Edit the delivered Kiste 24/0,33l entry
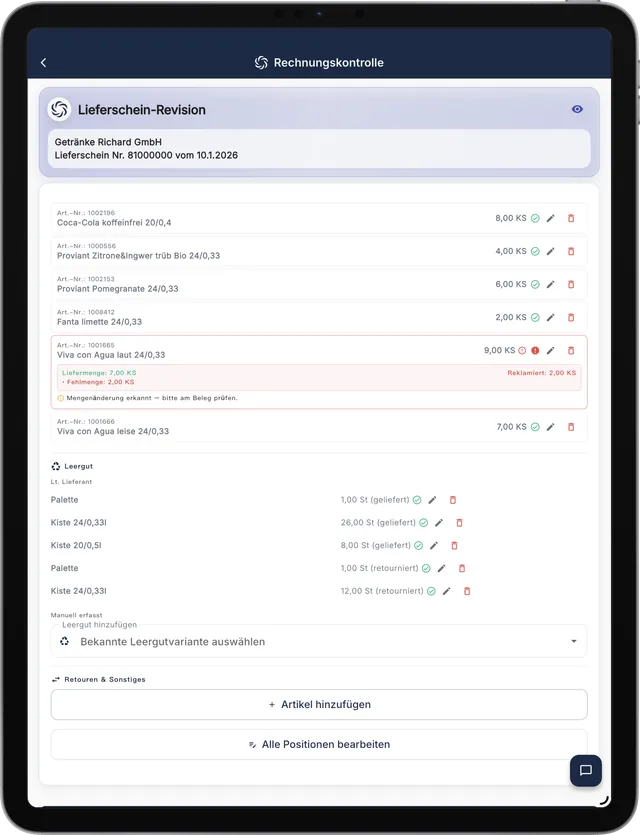Viewport: 640px width, 835px height. pos(439,523)
